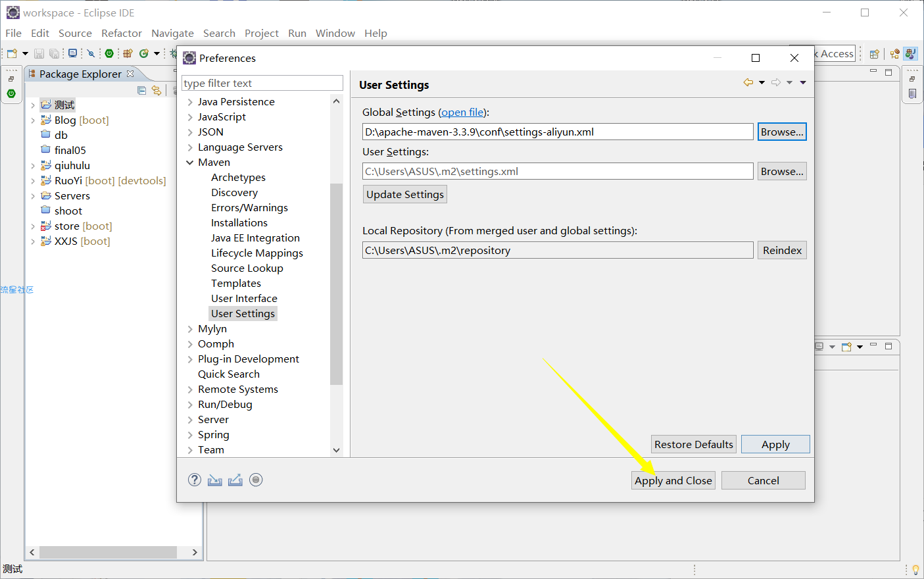Click the Reindex button
Viewport: 924px width, 579px height.
click(x=782, y=250)
